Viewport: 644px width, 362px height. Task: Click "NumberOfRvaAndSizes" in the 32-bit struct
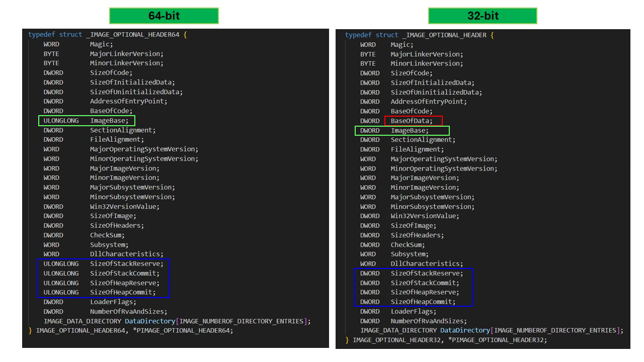click(428, 321)
